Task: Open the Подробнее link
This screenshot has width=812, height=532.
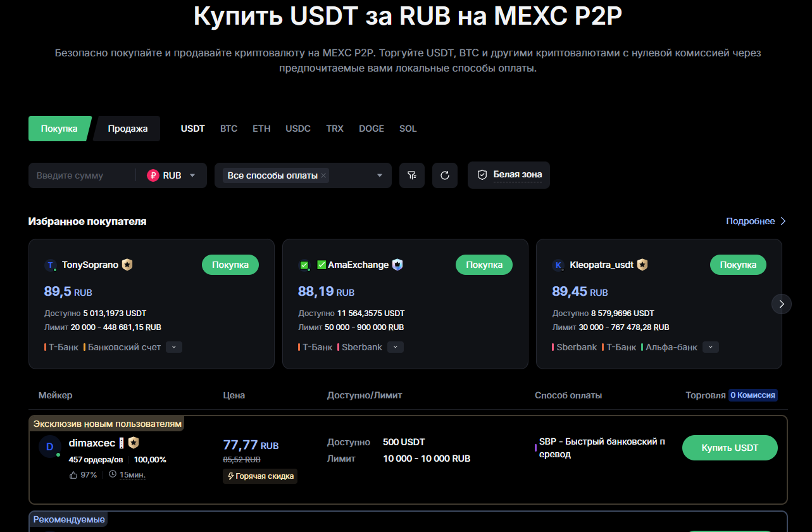Action: tap(756, 221)
